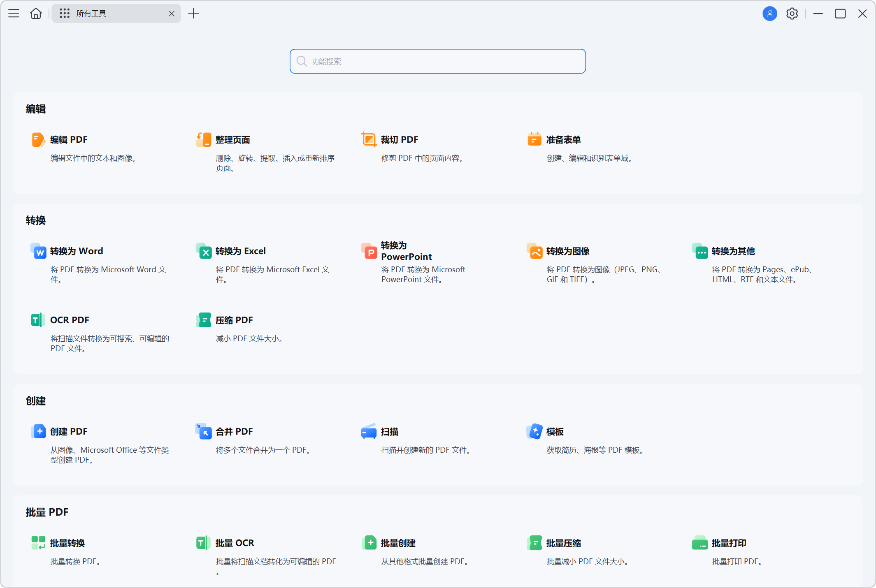The width and height of the screenshot is (876, 588).
Task: Open the 转换为其他 tool title
Action: pos(733,251)
